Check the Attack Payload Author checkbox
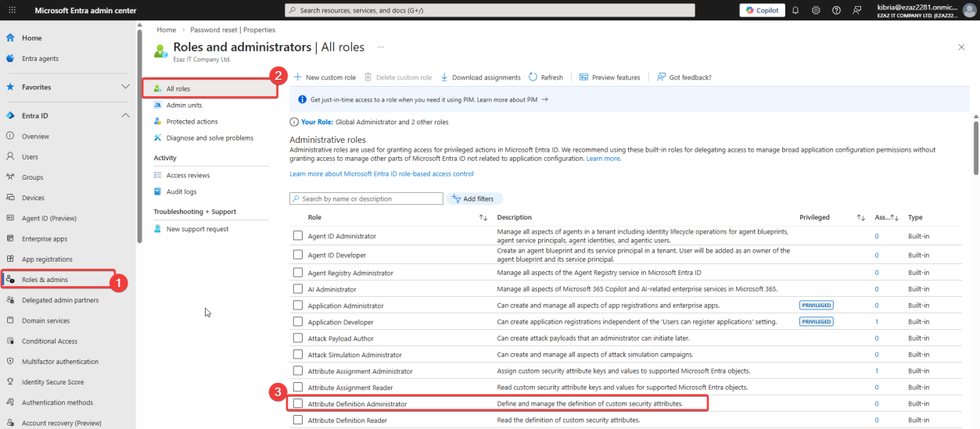This screenshot has height=429, width=980. point(297,338)
